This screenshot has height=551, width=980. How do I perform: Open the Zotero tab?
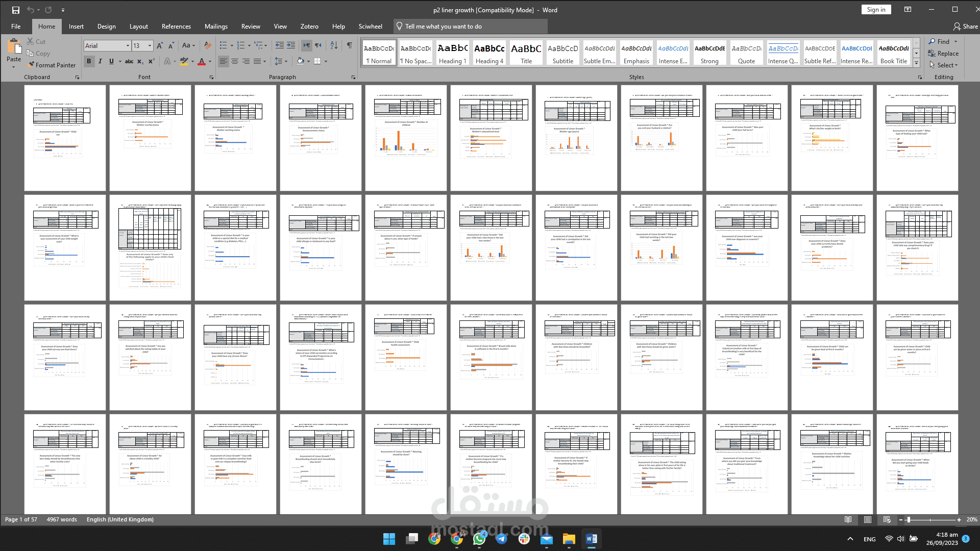(x=309, y=27)
